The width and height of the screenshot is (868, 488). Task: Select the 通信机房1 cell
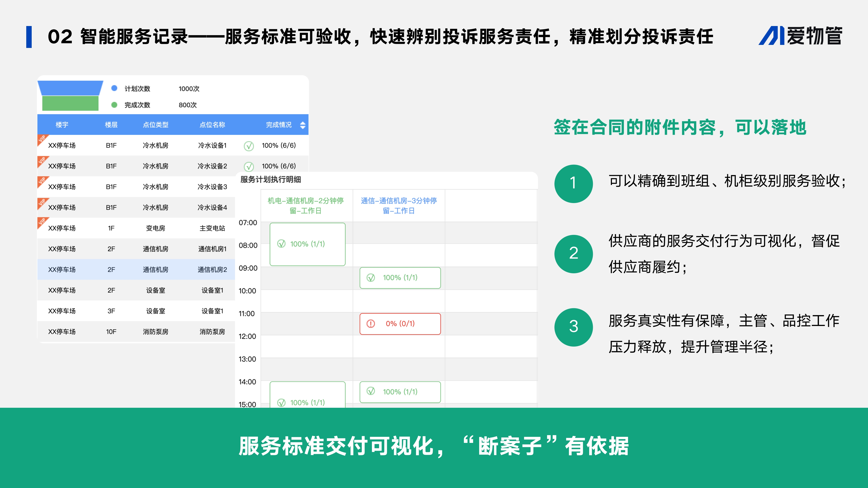(x=212, y=249)
